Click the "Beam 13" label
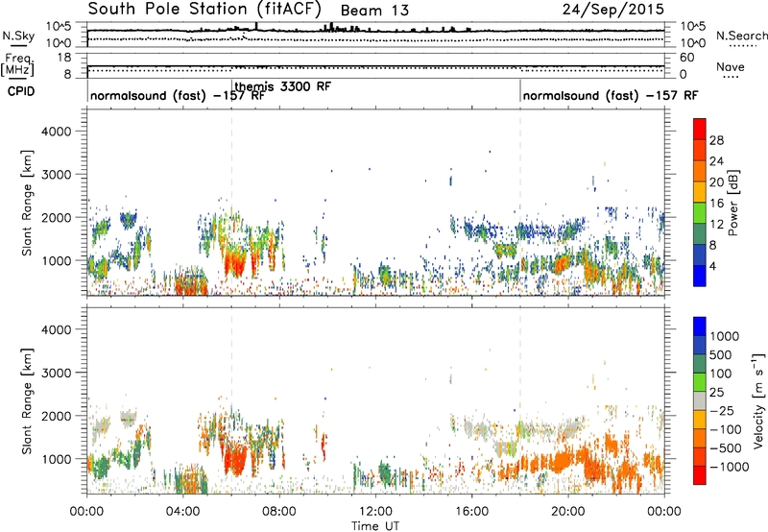The width and height of the screenshot is (768, 532). (x=374, y=11)
